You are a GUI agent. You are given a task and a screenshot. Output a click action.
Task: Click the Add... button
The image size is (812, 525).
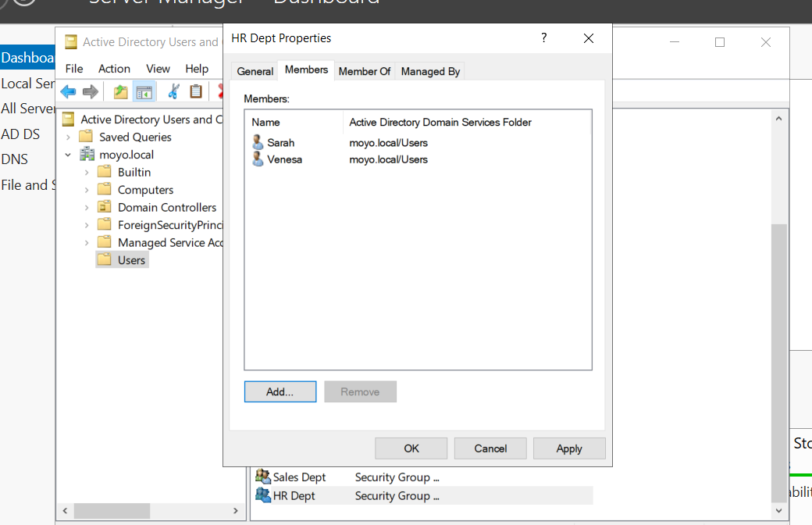pos(280,392)
